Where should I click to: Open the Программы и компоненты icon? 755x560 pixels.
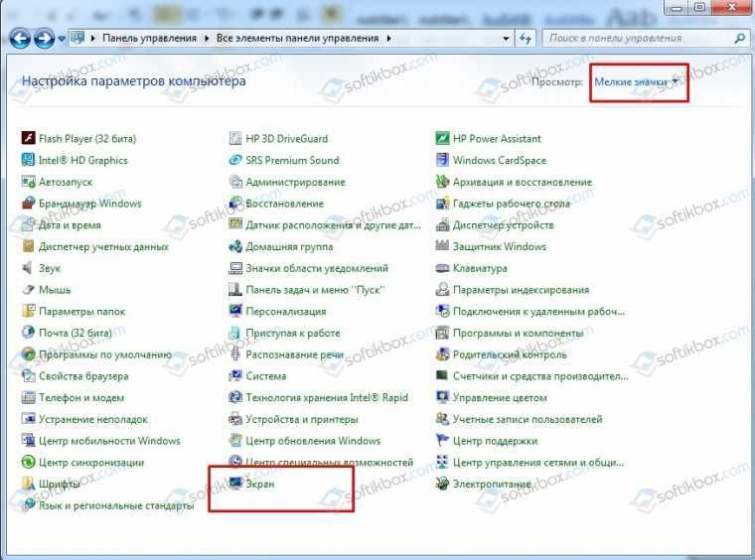coord(442,333)
